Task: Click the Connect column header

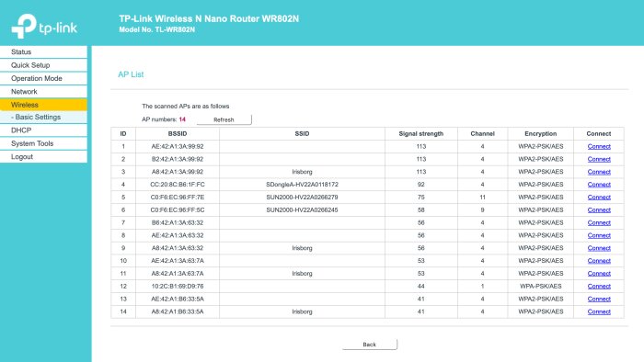Action: pos(599,133)
